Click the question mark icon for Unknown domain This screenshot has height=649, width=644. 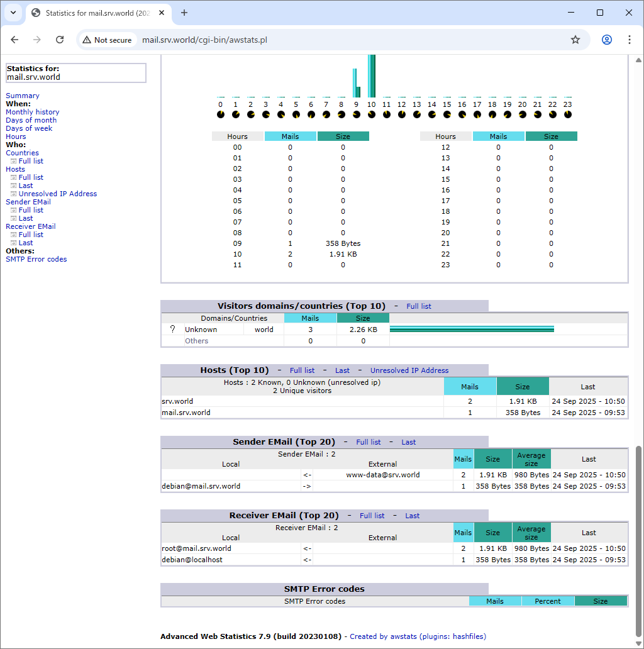[172, 329]
